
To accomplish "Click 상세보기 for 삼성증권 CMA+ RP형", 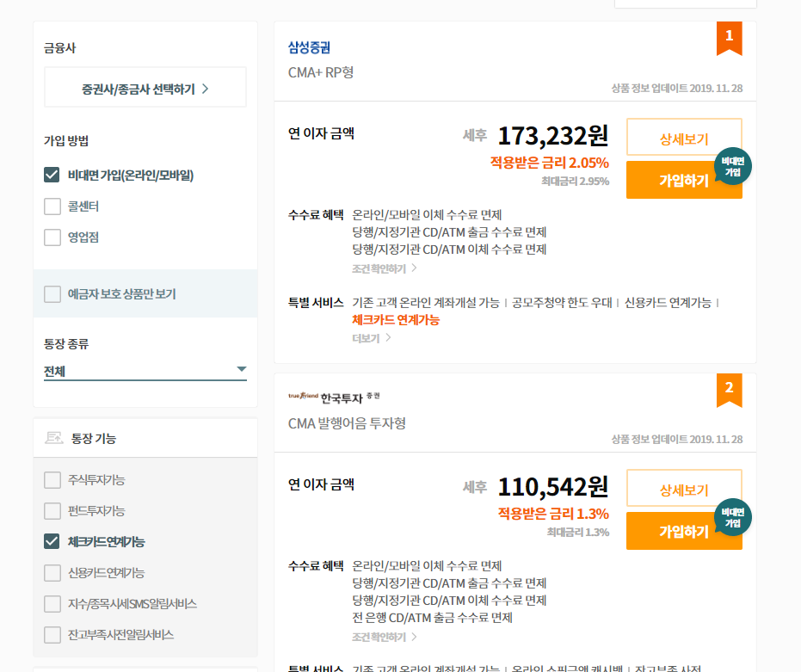I will [x=684, y=138].
